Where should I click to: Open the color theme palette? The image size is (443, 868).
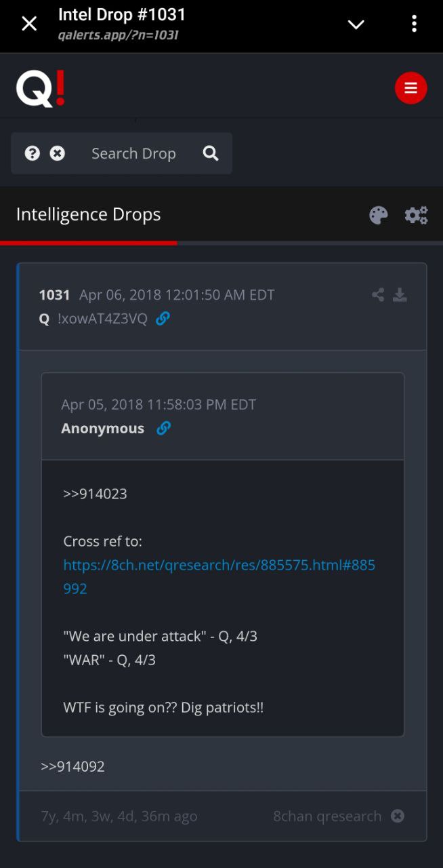pos(378,216)
